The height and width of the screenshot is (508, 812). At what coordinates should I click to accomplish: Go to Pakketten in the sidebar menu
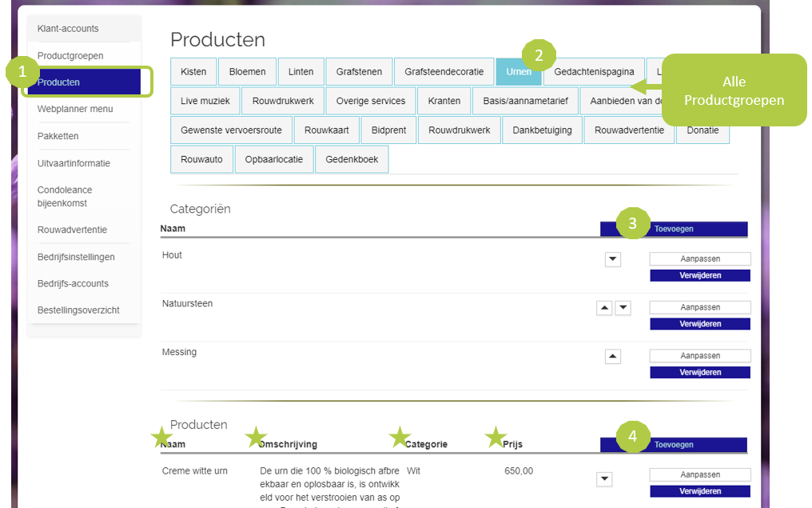pos(58,136)
